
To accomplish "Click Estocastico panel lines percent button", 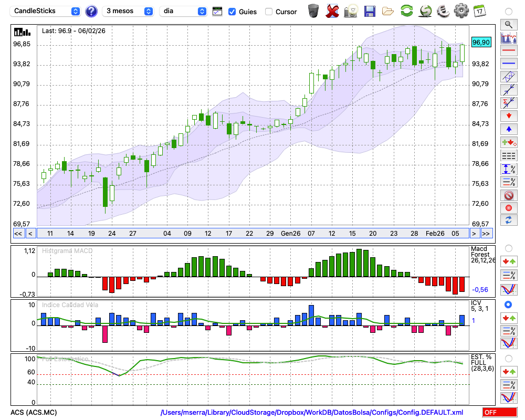I will pos(509,384).
